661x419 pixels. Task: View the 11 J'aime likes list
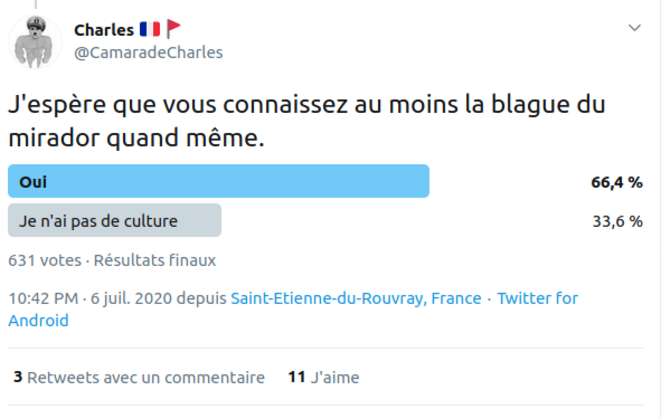point(323,377)
